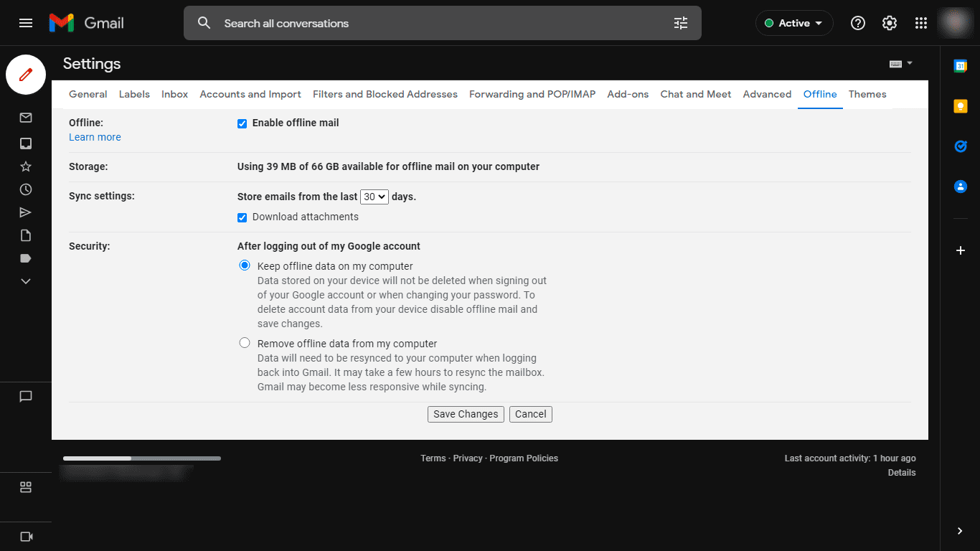Open Contacts side panel icon

[x=961, y=187]
